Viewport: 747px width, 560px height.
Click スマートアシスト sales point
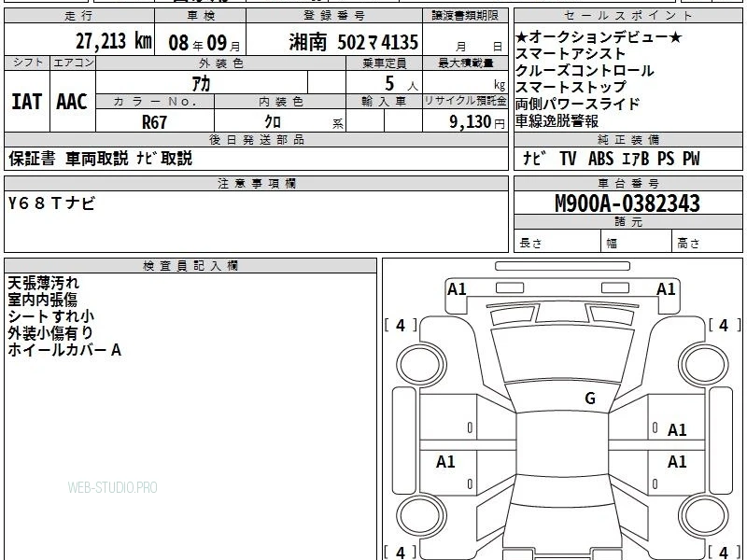click(570, 54)
